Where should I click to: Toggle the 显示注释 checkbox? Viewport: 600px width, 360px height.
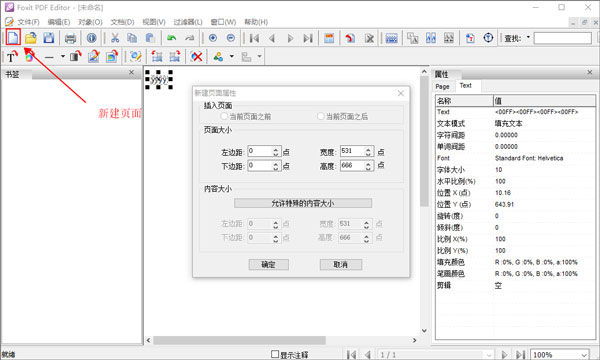pyautogui.click(x=275, y=354)
